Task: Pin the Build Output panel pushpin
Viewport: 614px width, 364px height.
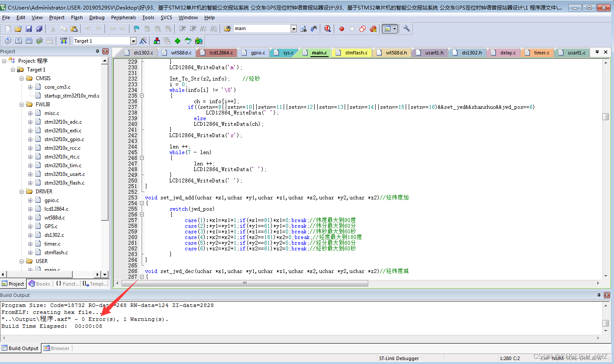Action: pyautogui.click(x=598, y=295)
